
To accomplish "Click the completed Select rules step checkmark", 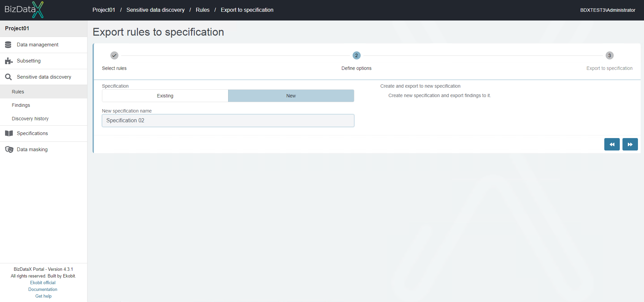I will [114, 55].
